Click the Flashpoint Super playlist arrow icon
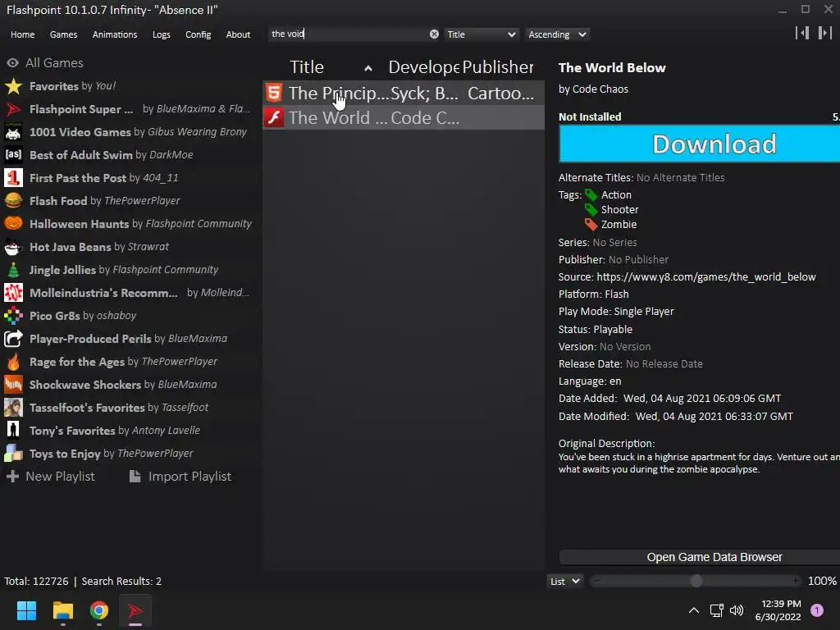840x630 pixels. (13, 109)
